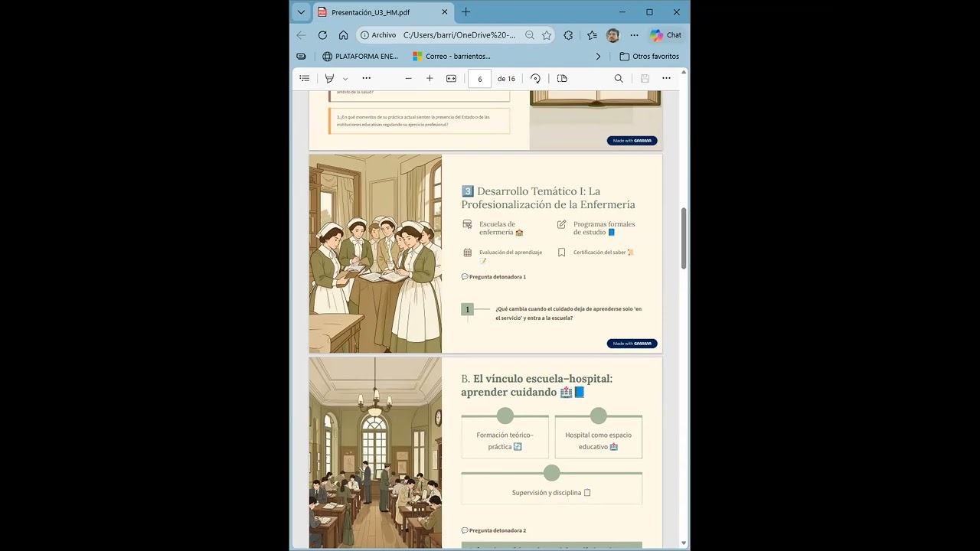Toggle the PDF table of contents
Screen dimensions: 980x551
[305, 79]
